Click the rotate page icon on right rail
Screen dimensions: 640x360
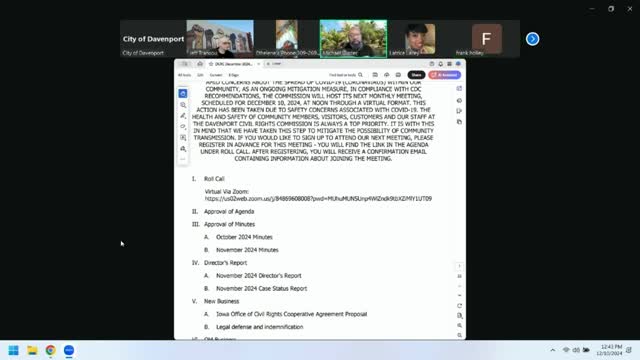point(459,306)
